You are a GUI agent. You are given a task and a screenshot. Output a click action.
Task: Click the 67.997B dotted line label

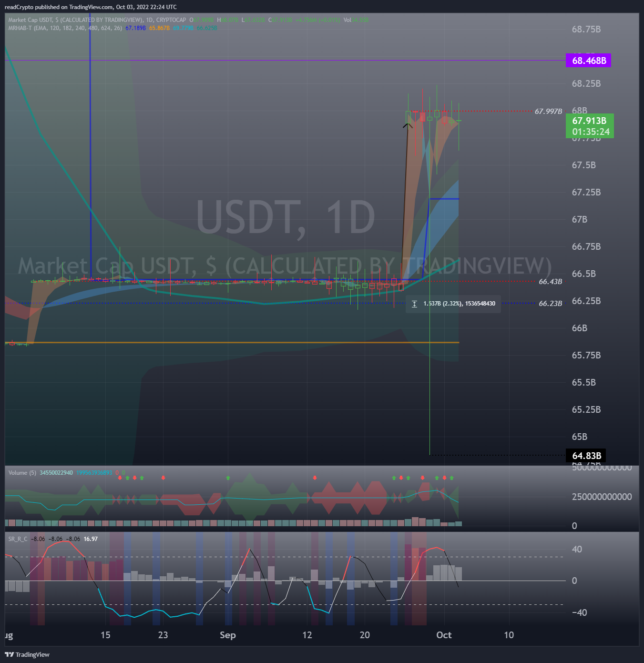[548, 112]
